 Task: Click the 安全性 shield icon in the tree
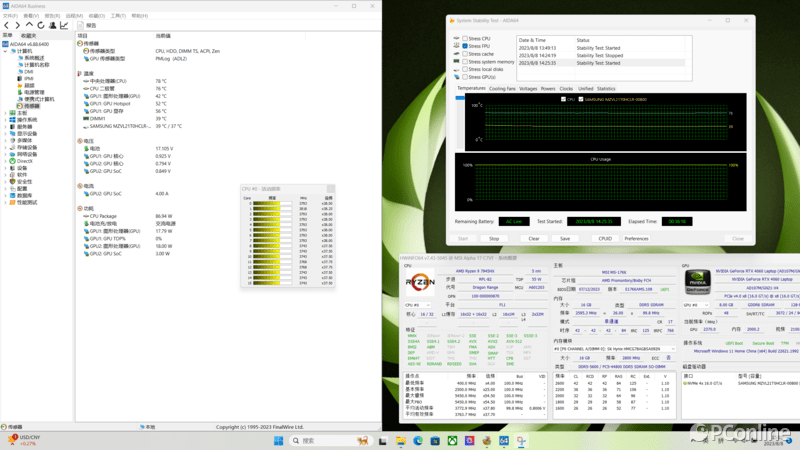pyautogui.click(x=13, y=182)
